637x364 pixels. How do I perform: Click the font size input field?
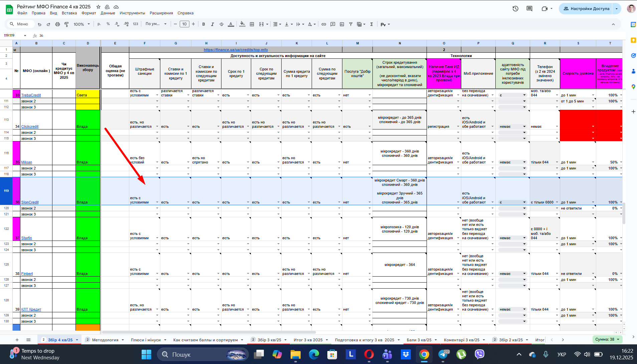pos(184,24)
